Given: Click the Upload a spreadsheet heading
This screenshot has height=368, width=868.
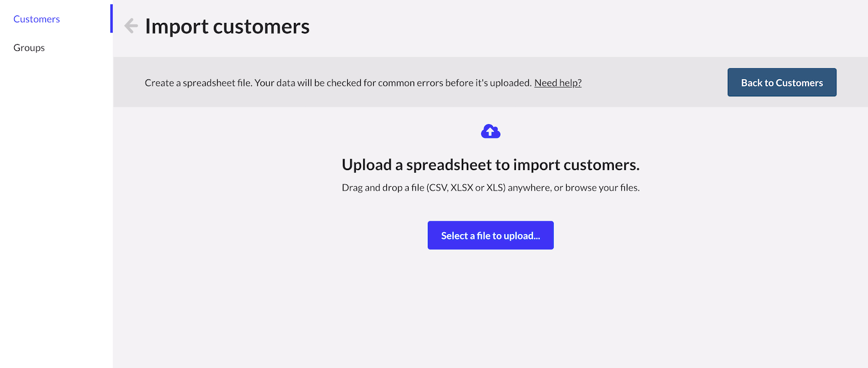Looking at the screenshot, I should pyautogui.click(x=490, y=165).
